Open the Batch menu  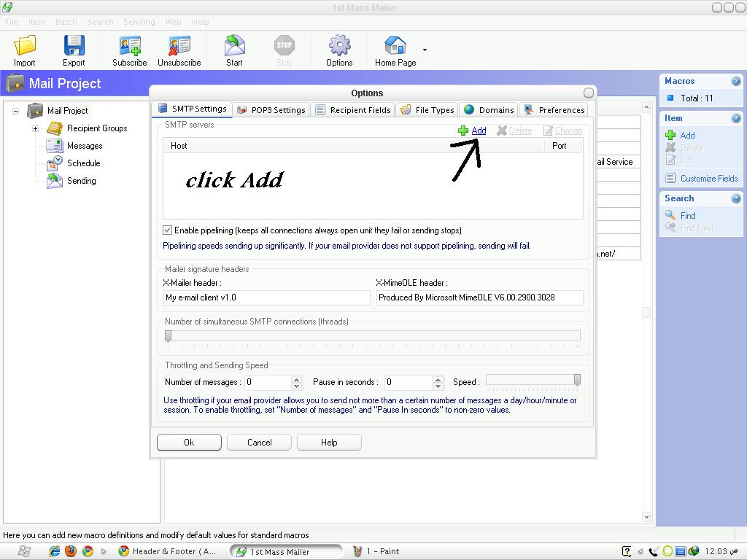(x=66, y=22)
